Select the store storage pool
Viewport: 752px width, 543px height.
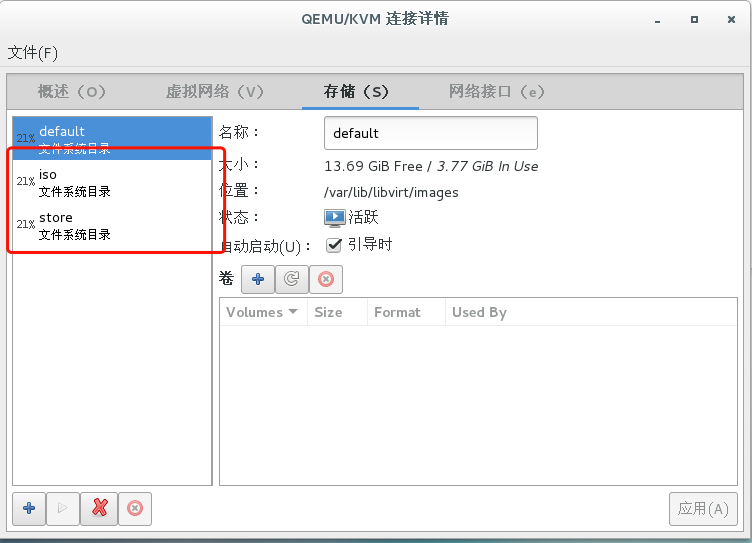112,225
